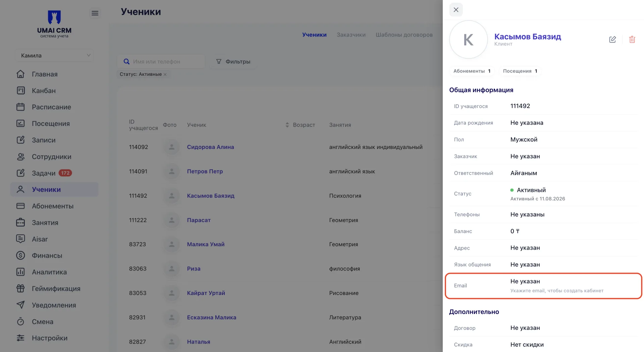Screen dimensions: 644x352
Task: Open student Малика Умай
Action: (x=206, y=244)
